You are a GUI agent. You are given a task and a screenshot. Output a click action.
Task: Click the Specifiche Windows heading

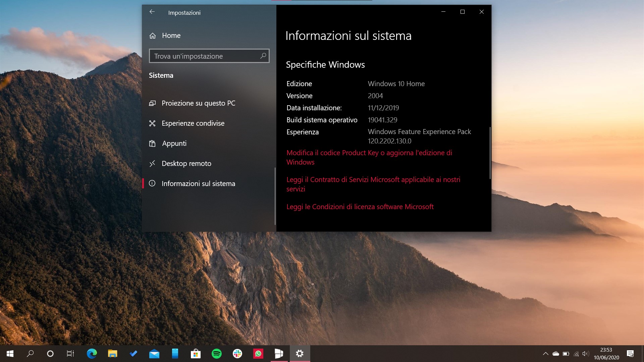coord(325,65)
